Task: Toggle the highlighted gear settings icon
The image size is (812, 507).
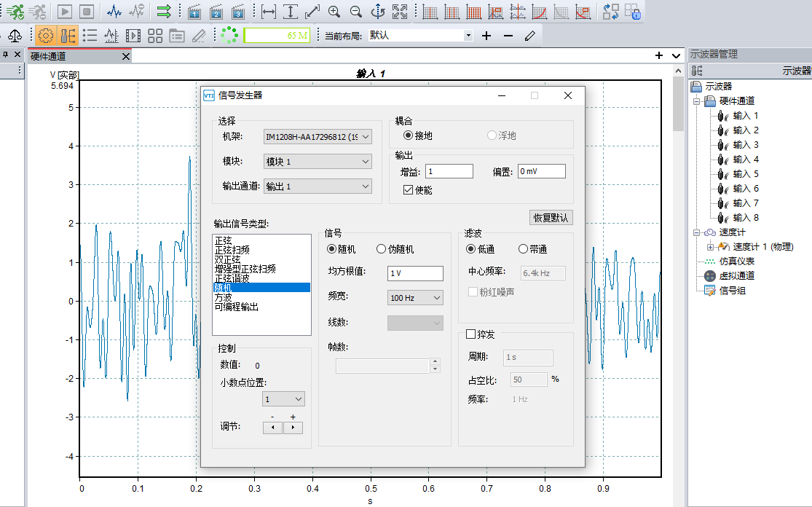Action: 46,36
